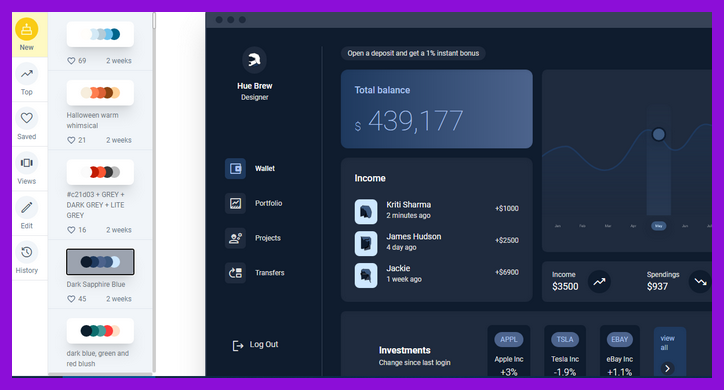
Task: Click the Transfers icon
Action: pyautogui.click(x=235, y=273)
